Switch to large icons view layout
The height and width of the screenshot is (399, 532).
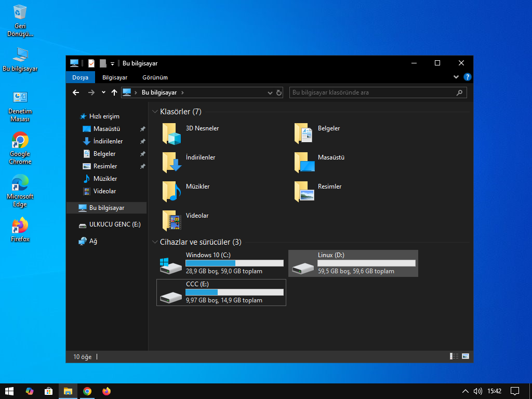(x=465, y=356)
